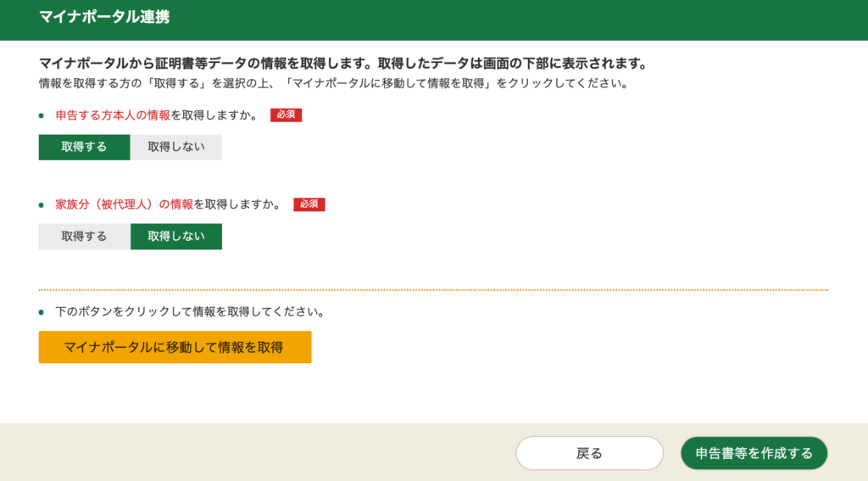Image resolution: width=868 pixels, height=481 pixels.
Task: Click the 情報を取得する方の instruction text
Action: point(332,84)
